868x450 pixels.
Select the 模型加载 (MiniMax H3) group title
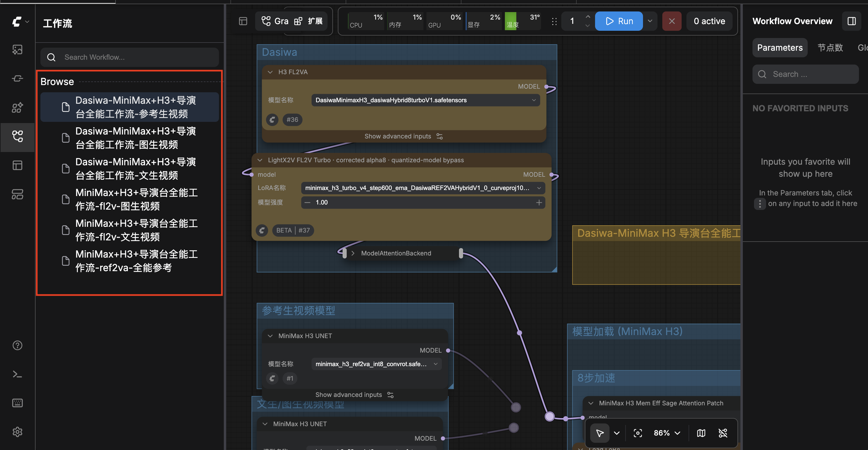tap(627, 332)
